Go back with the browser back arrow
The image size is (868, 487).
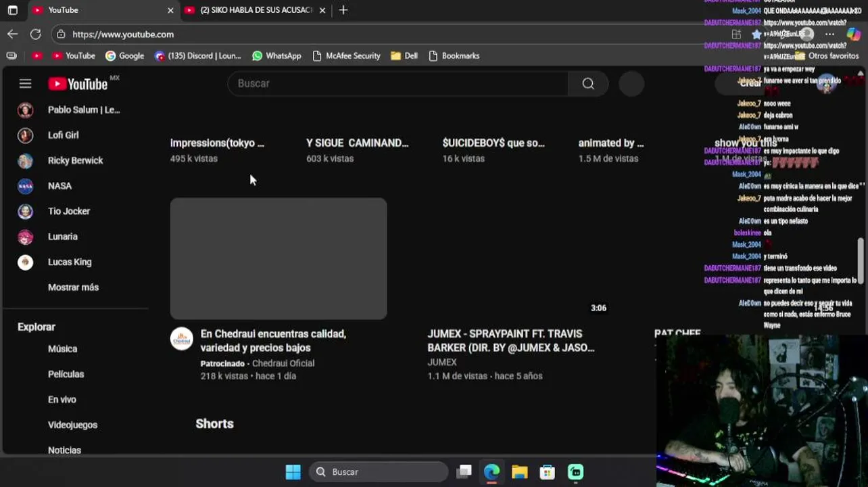pyautogui.click(x=13, y=34)
